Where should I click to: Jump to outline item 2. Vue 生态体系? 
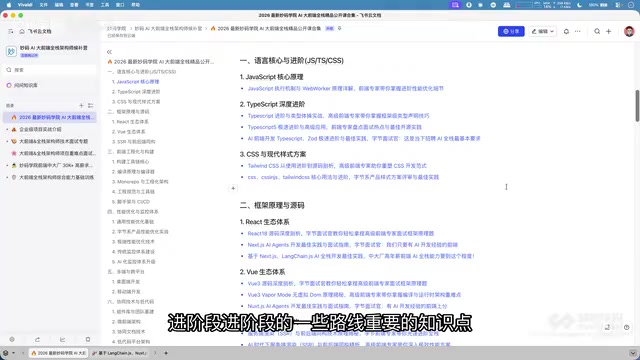129,132
